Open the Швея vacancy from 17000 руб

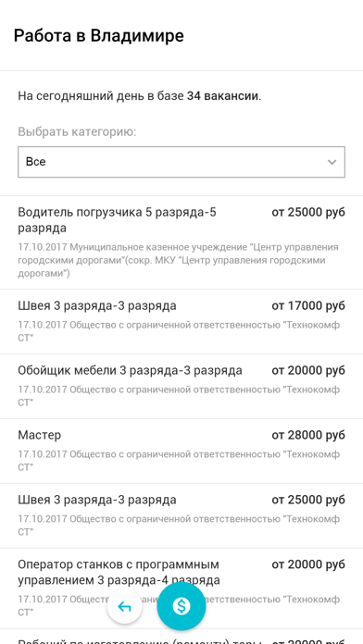point(181,322)
